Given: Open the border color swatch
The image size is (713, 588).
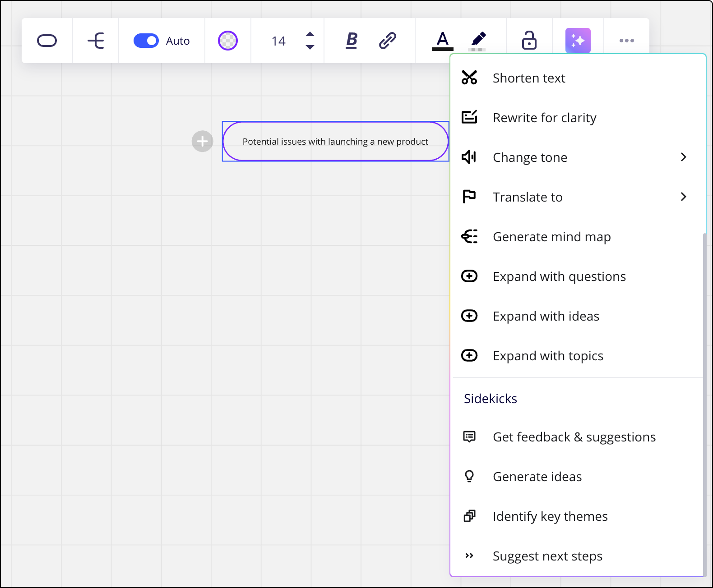Looking at the screenshot, I should click(x=227, y=41).
